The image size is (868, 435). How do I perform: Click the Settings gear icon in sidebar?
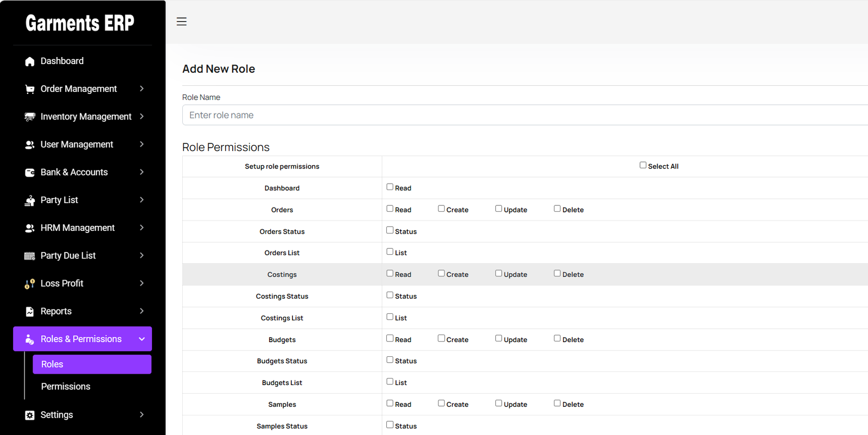pyautogui.click(x=30, y=415)
